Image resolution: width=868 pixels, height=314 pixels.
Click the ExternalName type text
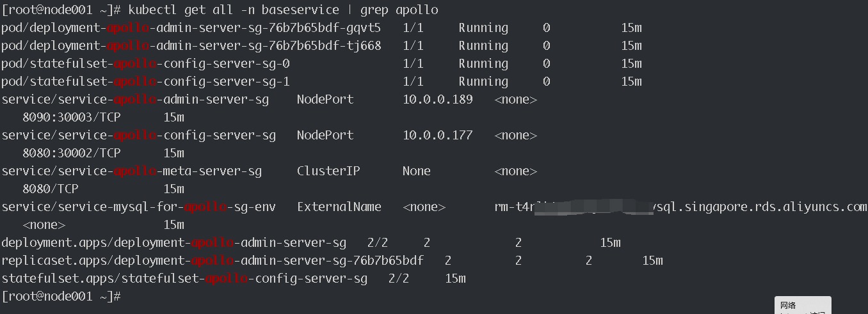point(339,207)
